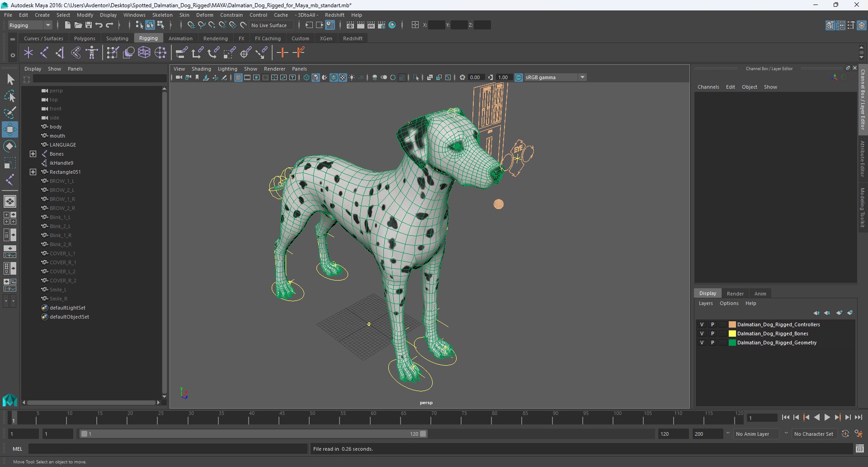The height and width of the screenshot is (467, 868).
Task: Open the Render Settings icon
Action: click(x=382, y=25)
